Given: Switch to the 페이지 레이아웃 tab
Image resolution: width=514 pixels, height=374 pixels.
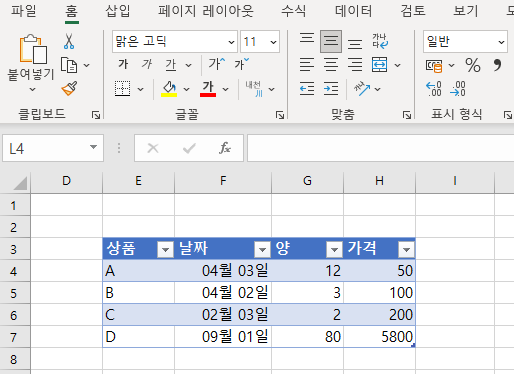Looking at the screenshot, I should coord(206,11).
